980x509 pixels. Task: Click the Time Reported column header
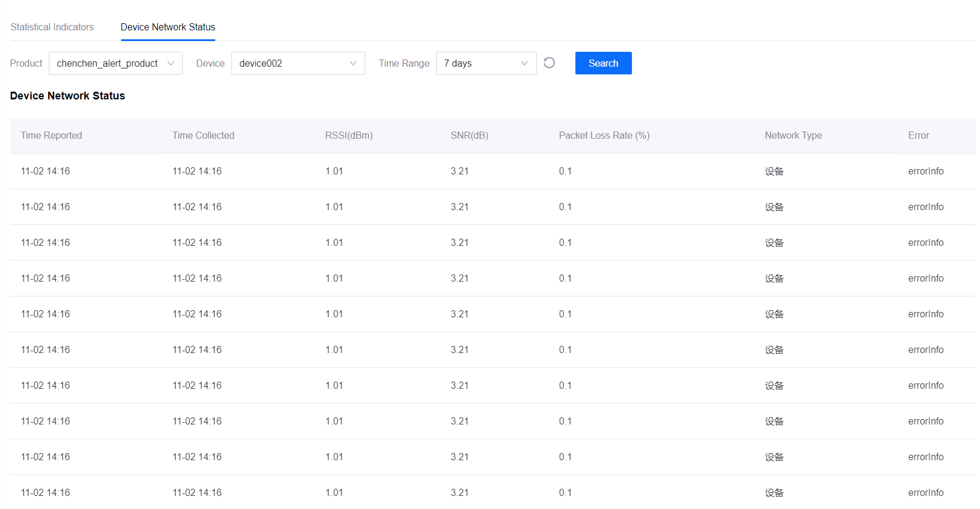coord(51,136)
